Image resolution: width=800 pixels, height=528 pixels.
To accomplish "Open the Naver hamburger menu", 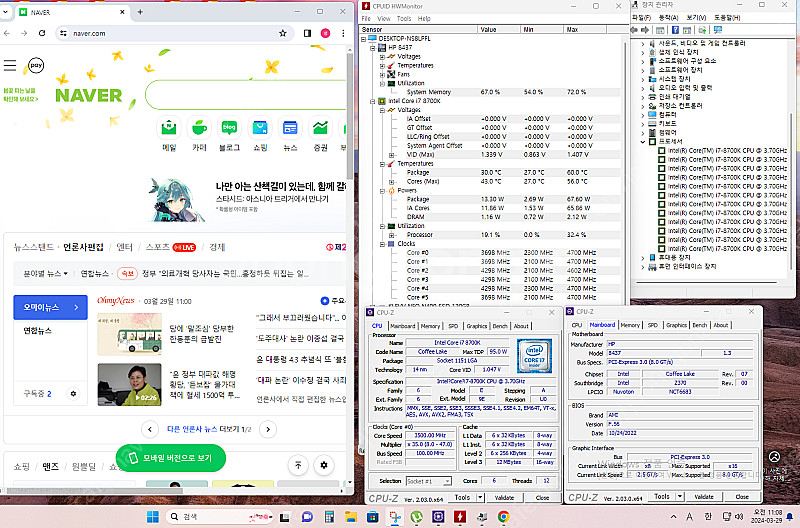I will point(10,65).
